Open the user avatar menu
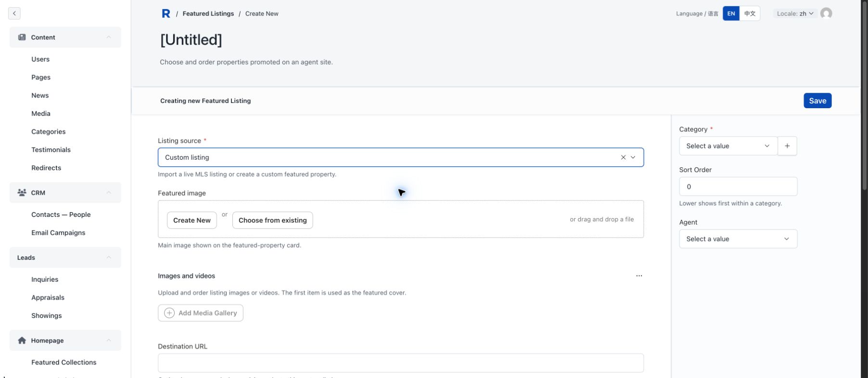Screen dimensions: 868x378 [826, 13]
